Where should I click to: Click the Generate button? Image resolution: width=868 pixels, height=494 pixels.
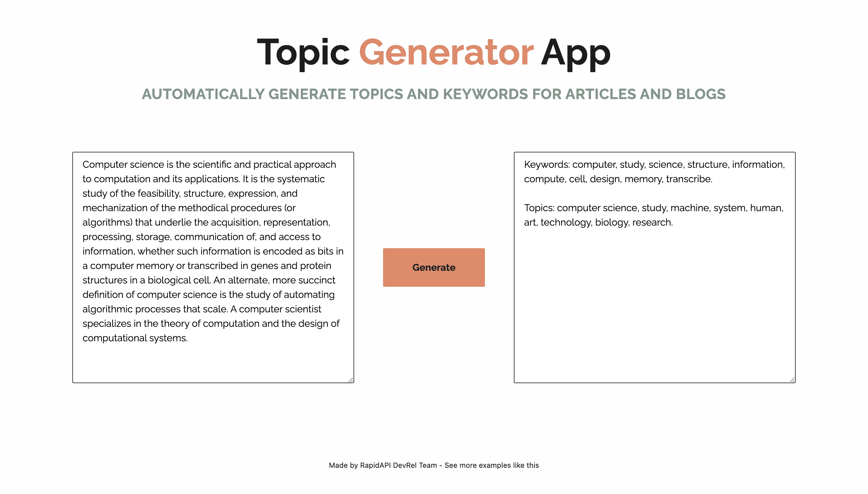click(x=434, y=267)
